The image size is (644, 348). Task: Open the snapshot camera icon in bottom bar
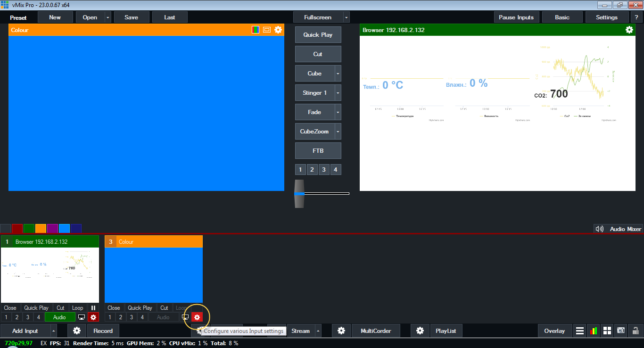621,331
